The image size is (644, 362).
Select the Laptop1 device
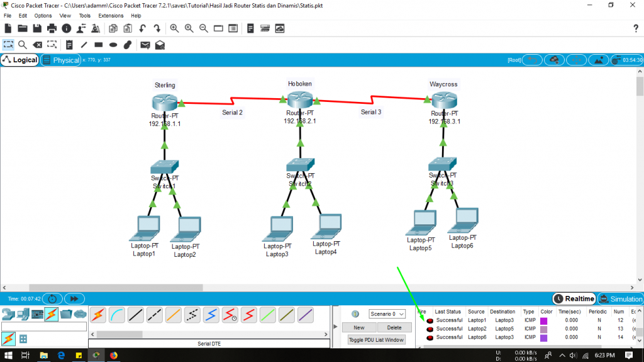144,229
